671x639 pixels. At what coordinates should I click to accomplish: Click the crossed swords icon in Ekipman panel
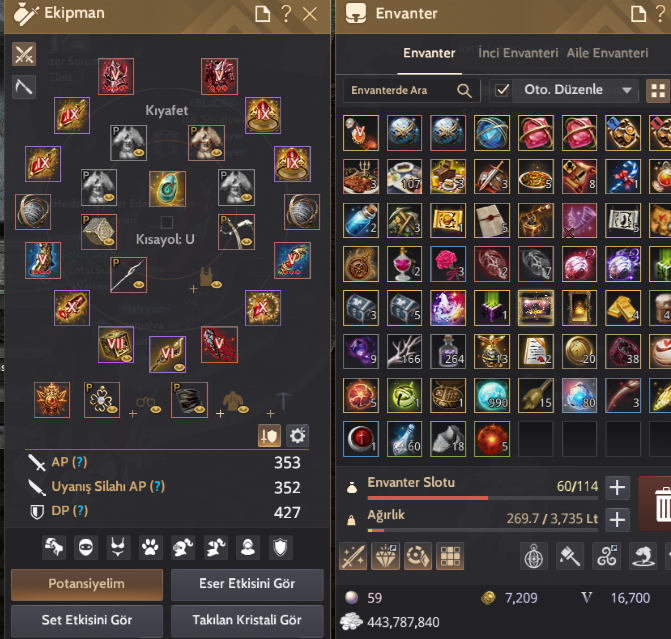point(24,54)
